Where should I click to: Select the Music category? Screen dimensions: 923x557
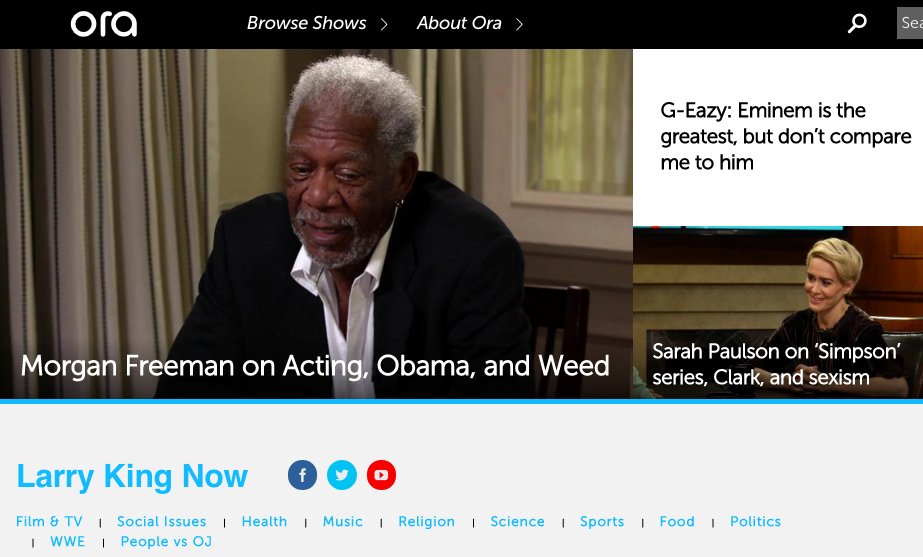tap(343, 522)
